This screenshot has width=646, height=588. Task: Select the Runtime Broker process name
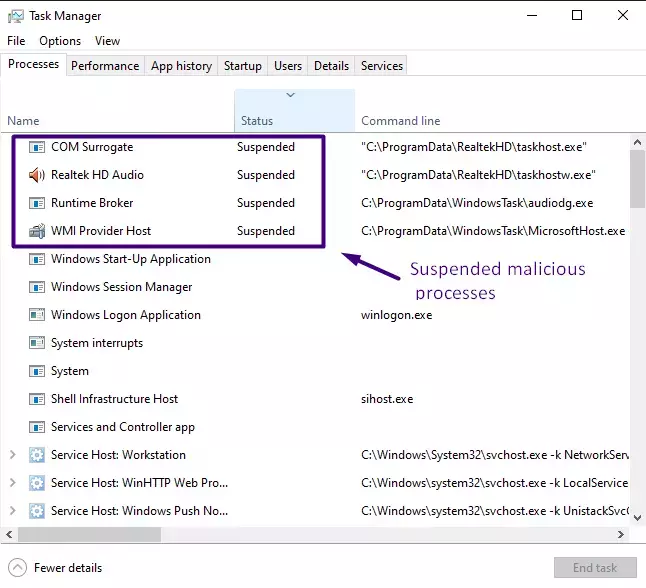pyautogui.click(x=92, y=203)
